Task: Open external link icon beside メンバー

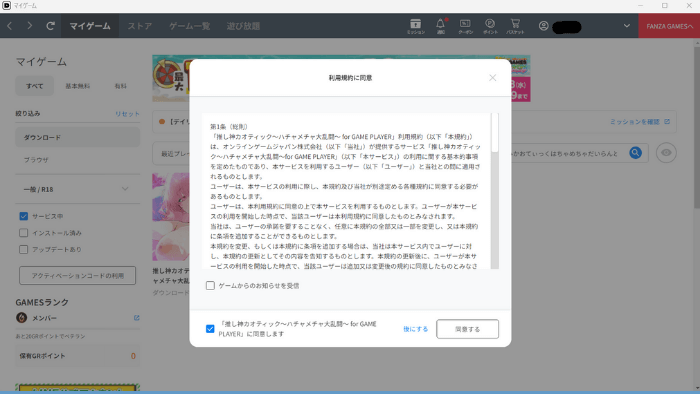Action: (x=137, y=318)
